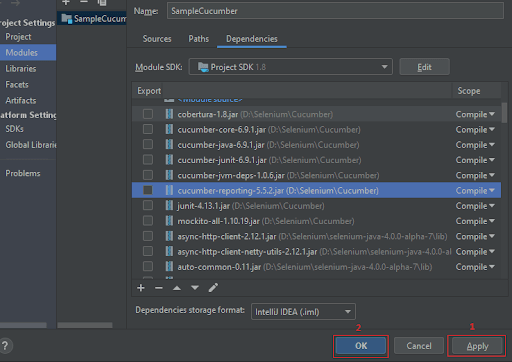The width and height of the screenshot is (512, 362).
Task: Remove the selected dependency with the minus icon
Action: point(159,288)
